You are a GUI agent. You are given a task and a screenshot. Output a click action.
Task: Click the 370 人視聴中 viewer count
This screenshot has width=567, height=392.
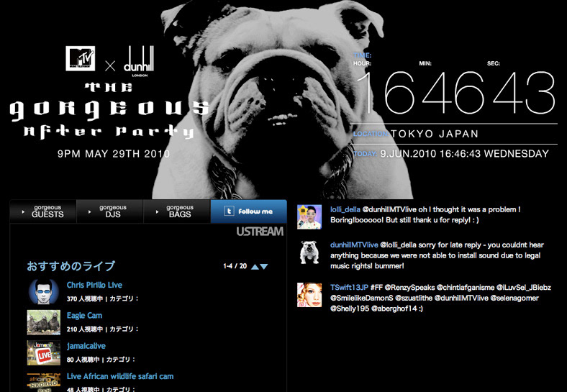tap(85, 298)
